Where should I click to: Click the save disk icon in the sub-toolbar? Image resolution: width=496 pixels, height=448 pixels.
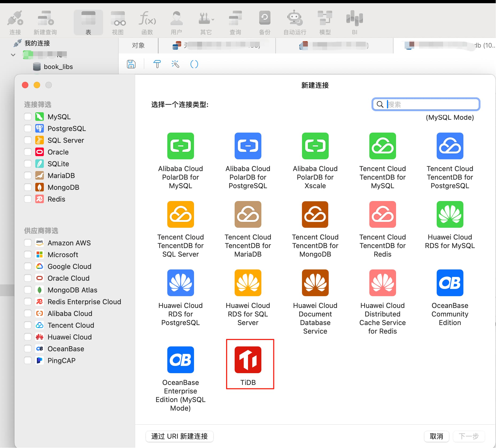(x=131, y=64)
